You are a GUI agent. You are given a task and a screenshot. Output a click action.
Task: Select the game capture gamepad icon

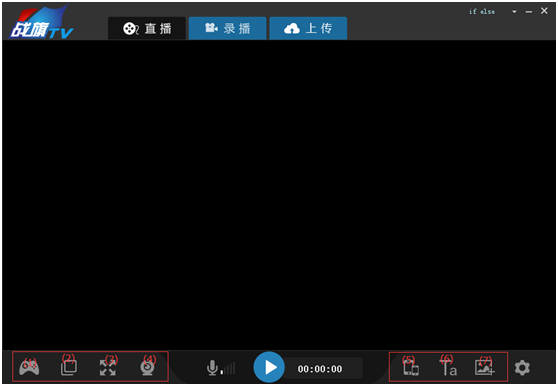29,368
